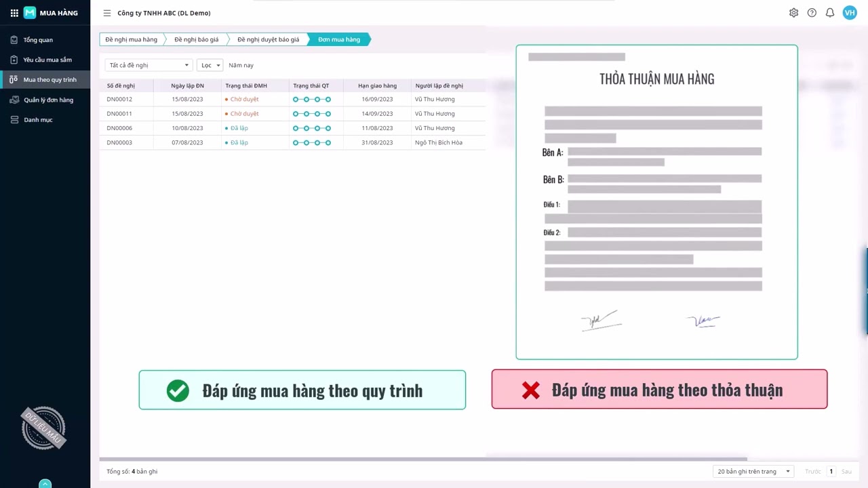Switch to Đề nghị báo giá tab

[x=196, y=39]
